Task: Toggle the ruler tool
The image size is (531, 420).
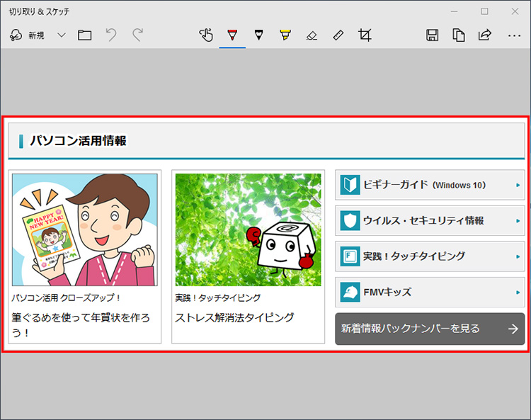Action: coord(338,35)
